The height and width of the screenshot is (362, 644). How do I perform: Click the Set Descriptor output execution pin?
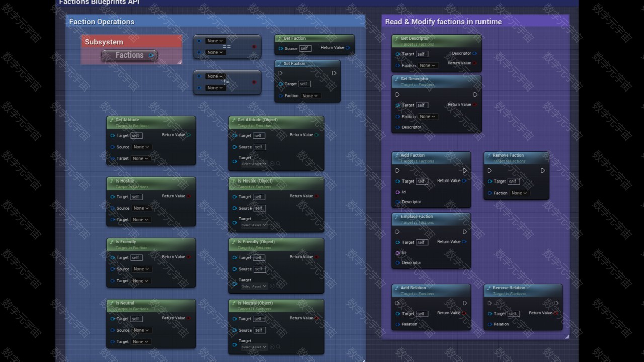point(475,94)
